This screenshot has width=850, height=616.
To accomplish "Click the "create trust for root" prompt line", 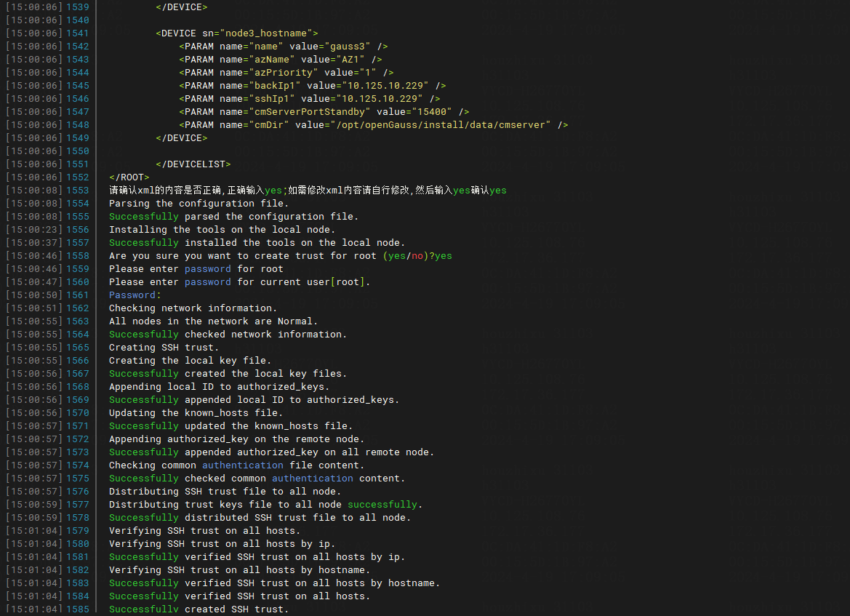I will pyautogui.click(x=280, y=255).
